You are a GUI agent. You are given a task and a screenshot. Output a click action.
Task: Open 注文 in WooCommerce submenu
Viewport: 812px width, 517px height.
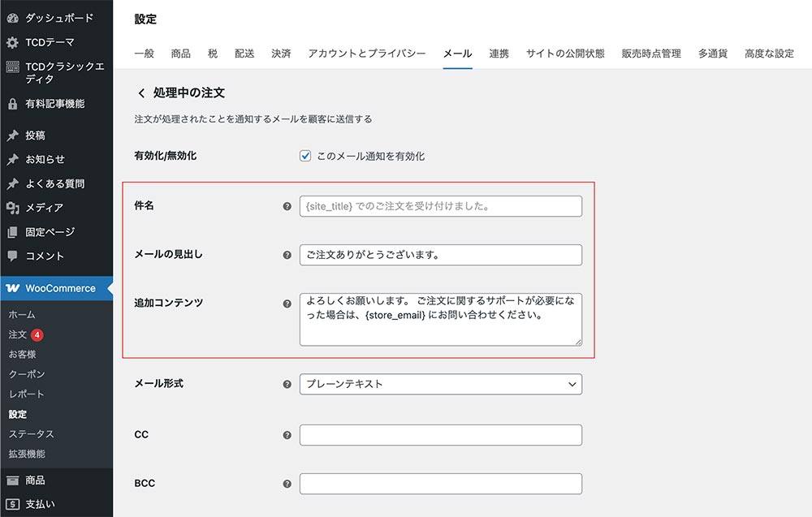18,334
